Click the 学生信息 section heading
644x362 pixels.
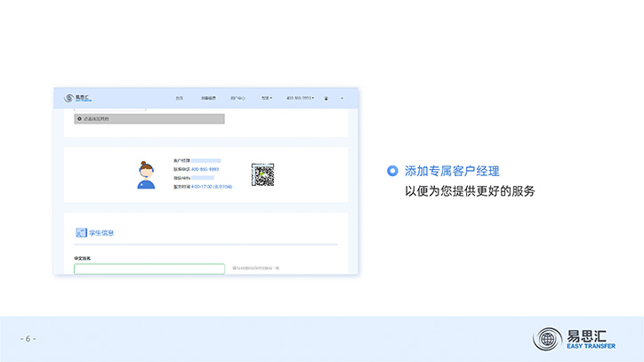pos(101,233)
